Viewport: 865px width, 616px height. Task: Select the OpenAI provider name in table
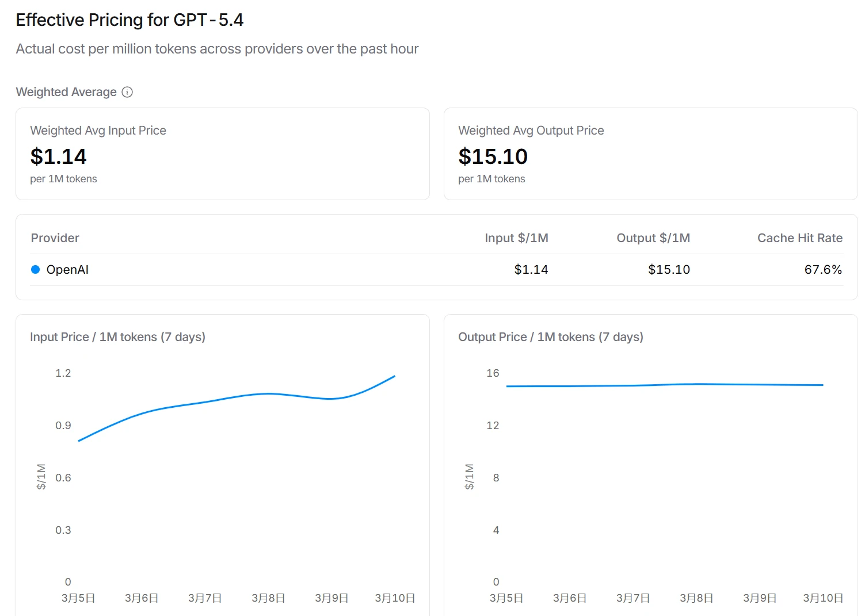pyautogui.click(x=67, y=270)
